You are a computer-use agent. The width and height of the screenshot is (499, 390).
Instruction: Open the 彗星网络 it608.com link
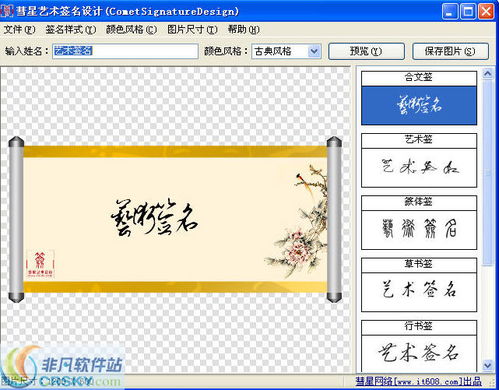tap(418, 381)
